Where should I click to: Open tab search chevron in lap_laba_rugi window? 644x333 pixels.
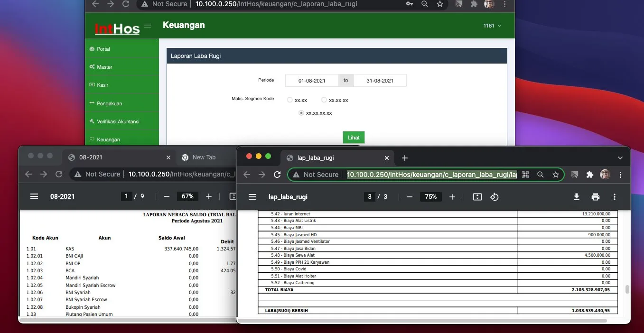(620, 157)
